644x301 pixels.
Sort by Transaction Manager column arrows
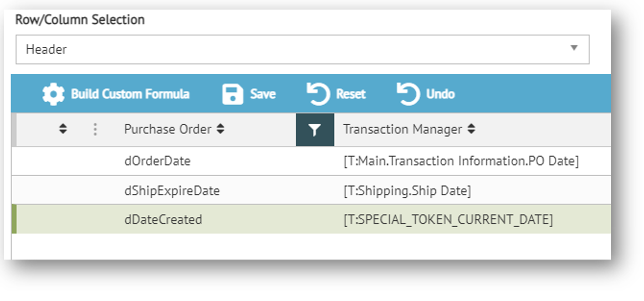pyautogui.click(x=472, y=130)
